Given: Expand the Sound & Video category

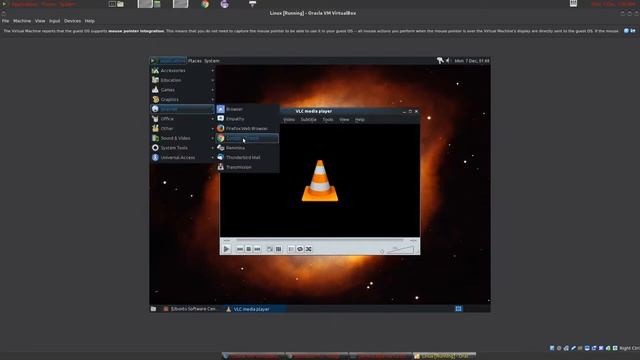Looking at the screenshot, I should click(182, 138).
